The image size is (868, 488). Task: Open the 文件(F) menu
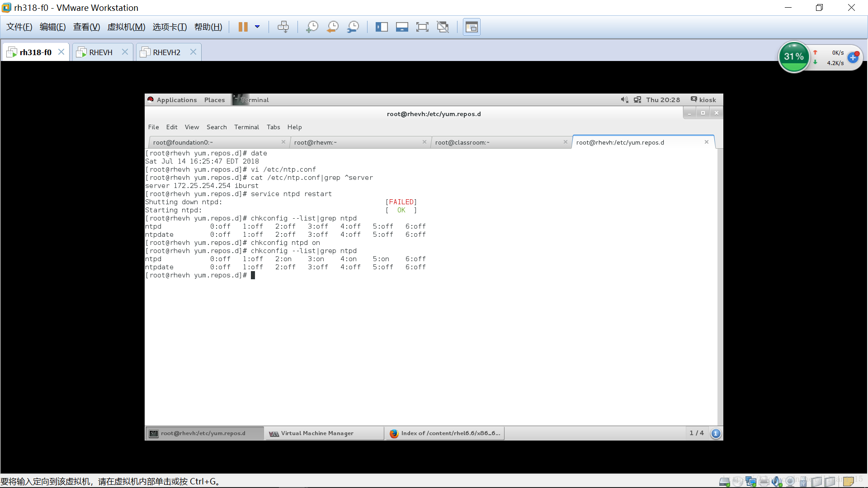pyautogui.click(x=19, y=27)
